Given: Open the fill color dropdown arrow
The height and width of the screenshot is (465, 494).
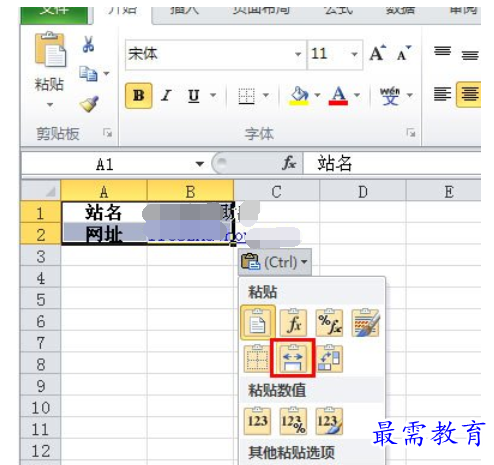Looking at the screenshot, I should pos(317,95).
